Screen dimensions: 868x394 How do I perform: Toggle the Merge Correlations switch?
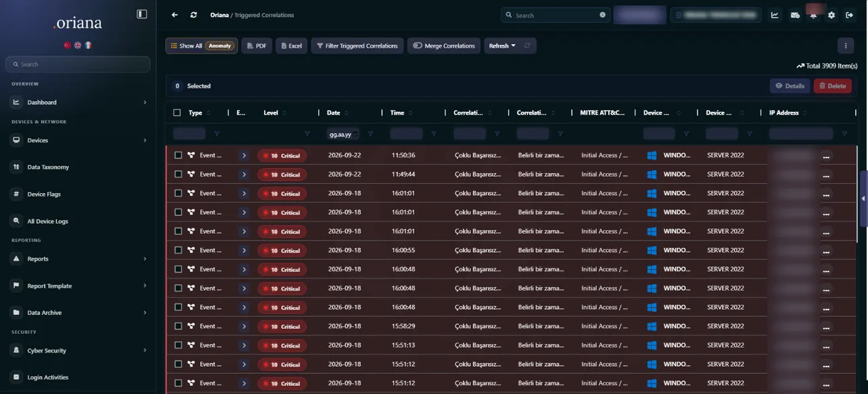coord(418,46)
